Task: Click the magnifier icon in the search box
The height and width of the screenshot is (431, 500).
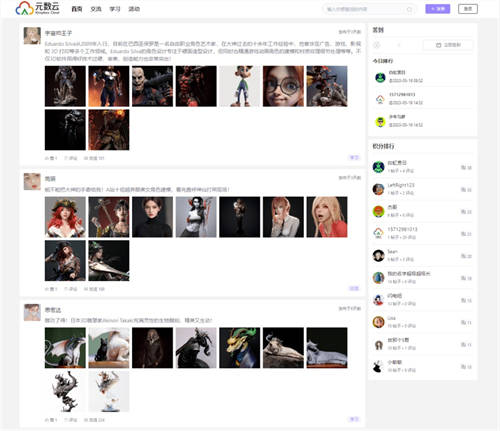Action: pyautogui.click(x=409, y=9)
